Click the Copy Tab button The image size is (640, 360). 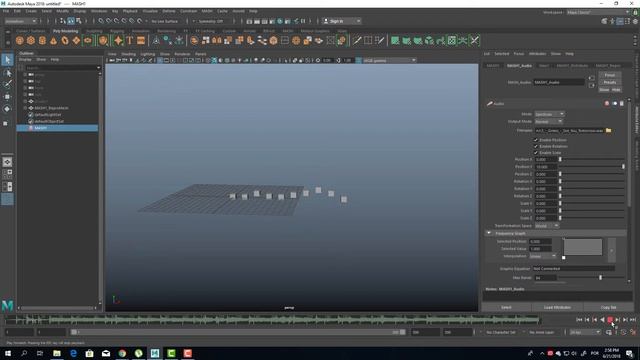[x=608, y=307]
